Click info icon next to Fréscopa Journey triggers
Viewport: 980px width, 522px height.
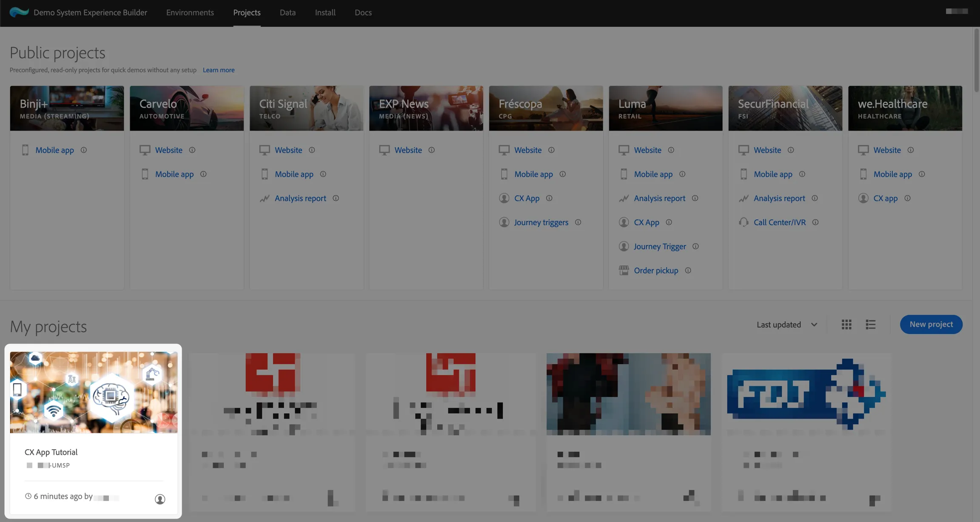click(x=578, y=222)
